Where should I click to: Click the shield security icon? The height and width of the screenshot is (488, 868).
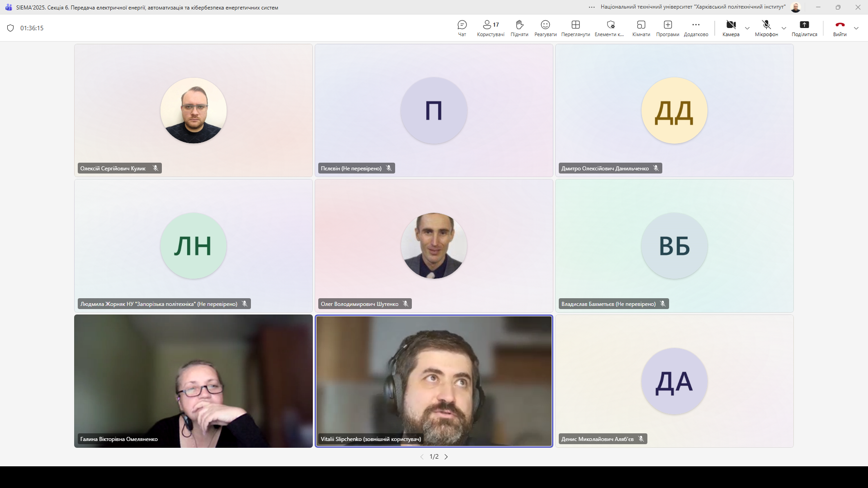tap(10, 28)
